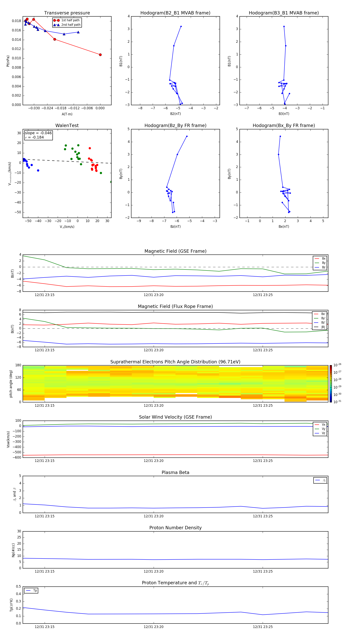
Task: Click the "V_A(km/s)" Walen test axis label
Action: coord(67,227)
